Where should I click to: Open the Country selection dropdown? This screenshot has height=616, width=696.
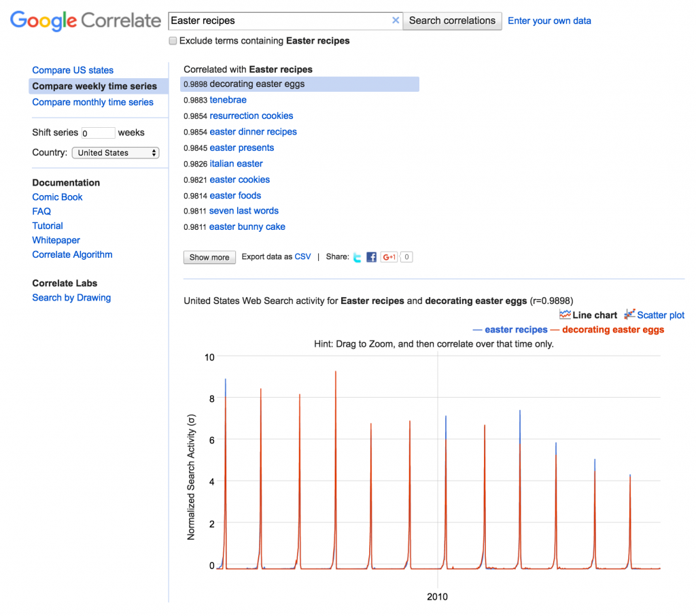tap(116, 152)
